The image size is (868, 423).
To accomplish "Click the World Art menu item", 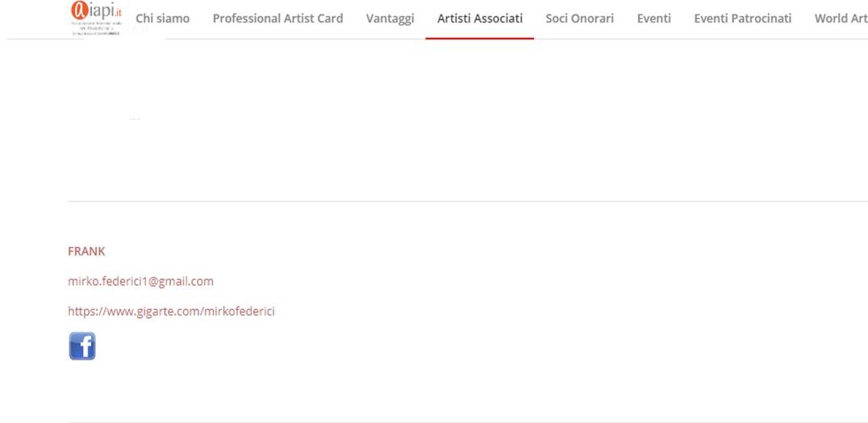I will 841,19.
